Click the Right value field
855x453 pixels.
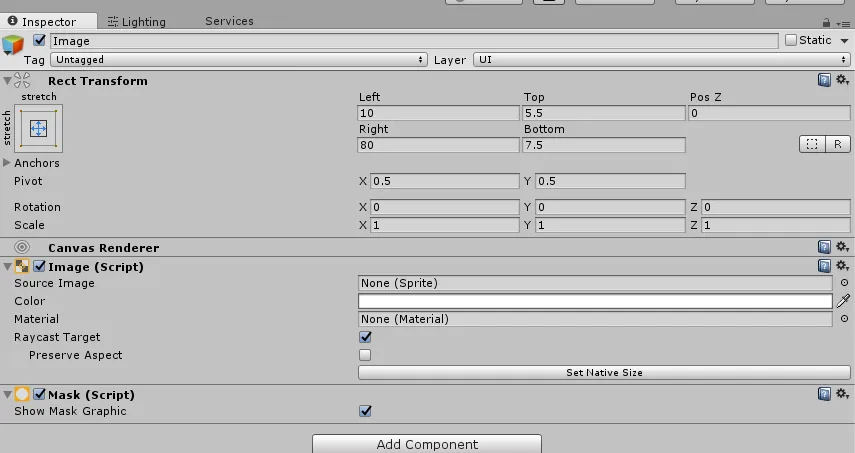tap(438, 145)
